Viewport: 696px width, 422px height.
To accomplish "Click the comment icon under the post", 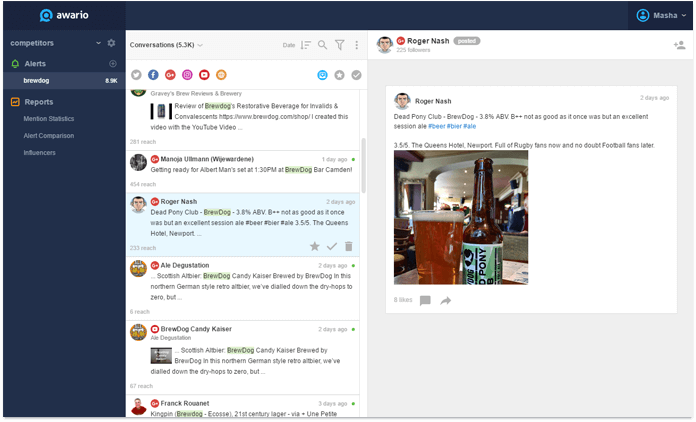I will 425,301.
